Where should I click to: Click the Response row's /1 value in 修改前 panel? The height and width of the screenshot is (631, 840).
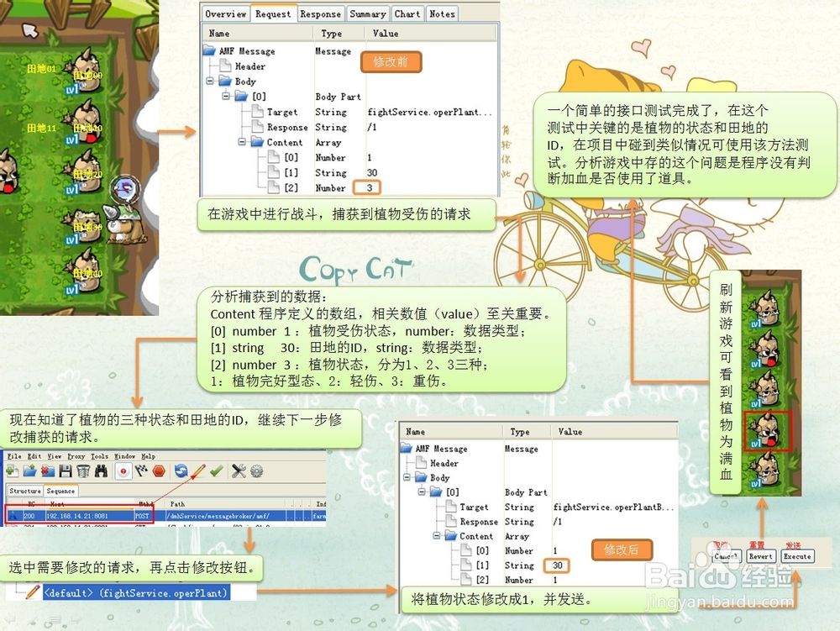tap(372, 127)
